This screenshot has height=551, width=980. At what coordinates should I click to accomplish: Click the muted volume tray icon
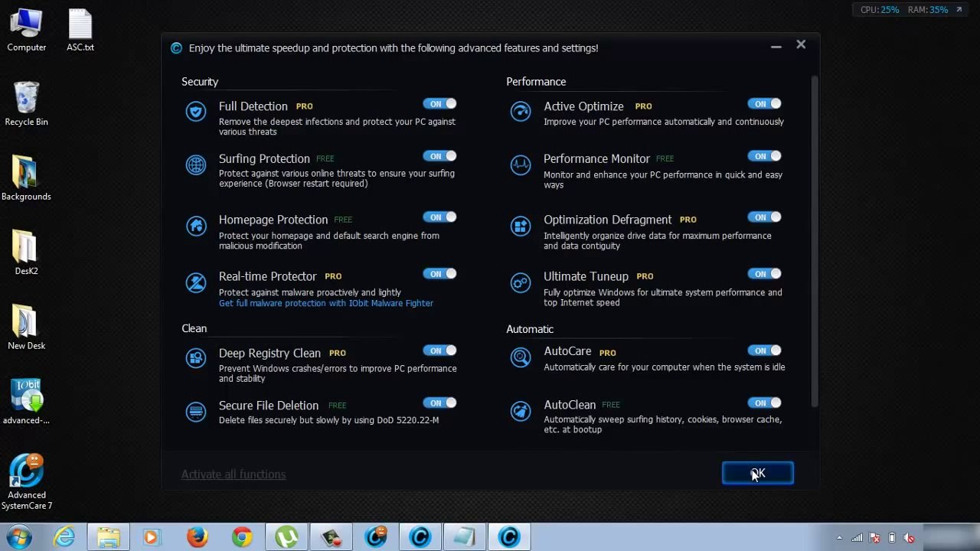pos(909,538)
